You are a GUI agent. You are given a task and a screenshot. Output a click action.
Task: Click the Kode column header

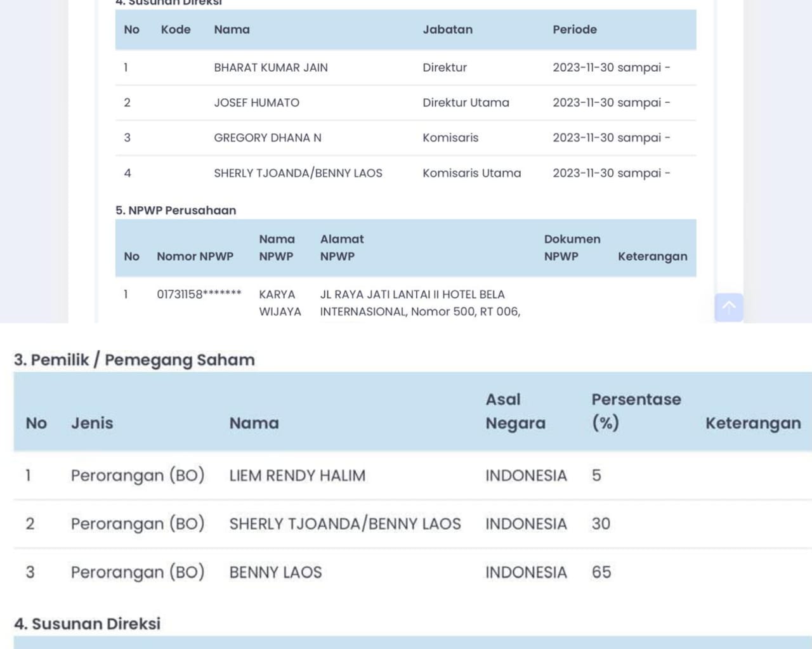coord(176,29)
